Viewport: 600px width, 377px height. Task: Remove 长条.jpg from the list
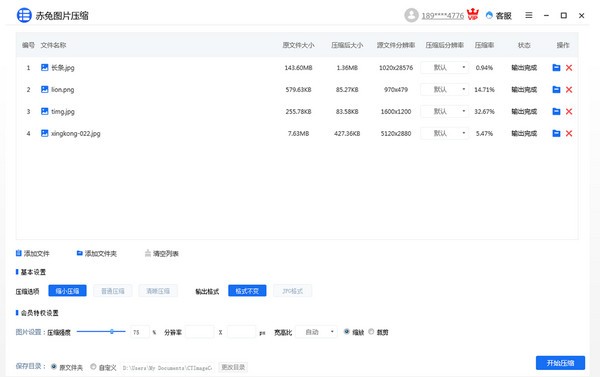tap(569, 68)
